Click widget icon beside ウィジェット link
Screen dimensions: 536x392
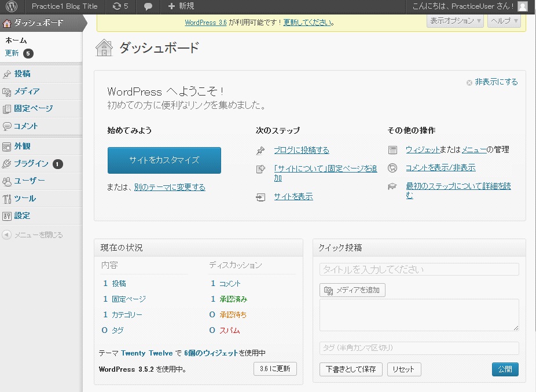pos(392,150)
